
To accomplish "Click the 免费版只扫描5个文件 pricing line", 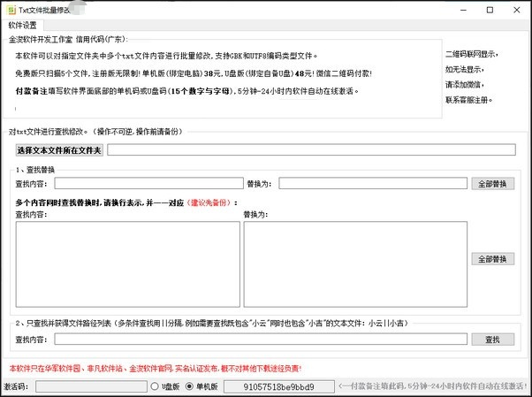I will [x=194, y=73].
